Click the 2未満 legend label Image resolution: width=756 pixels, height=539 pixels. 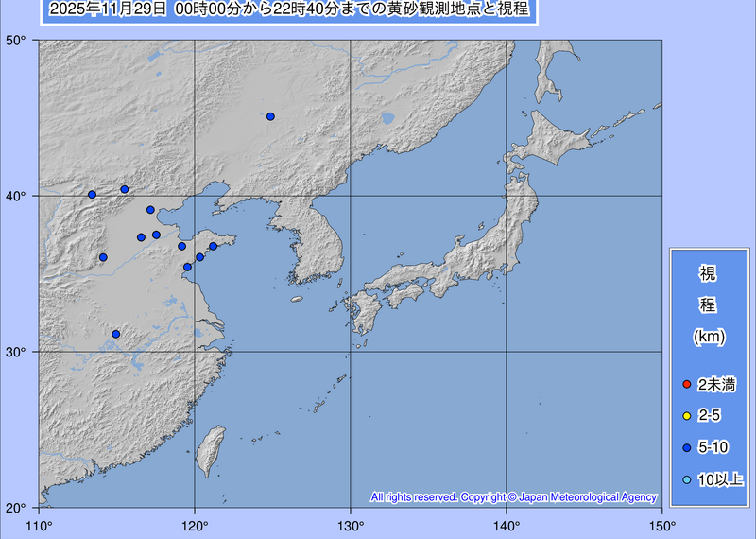point(716,385)
